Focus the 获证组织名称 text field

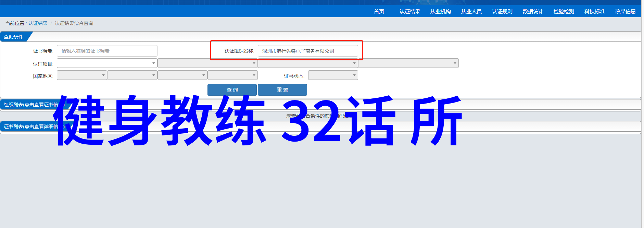(307, 51)
